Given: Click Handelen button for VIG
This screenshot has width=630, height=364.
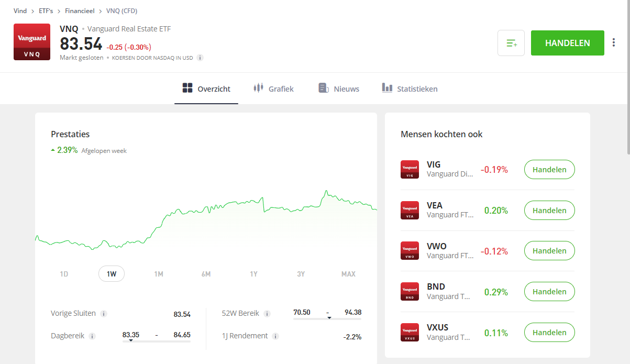Looking at the screenshot, I should point(549,170).
